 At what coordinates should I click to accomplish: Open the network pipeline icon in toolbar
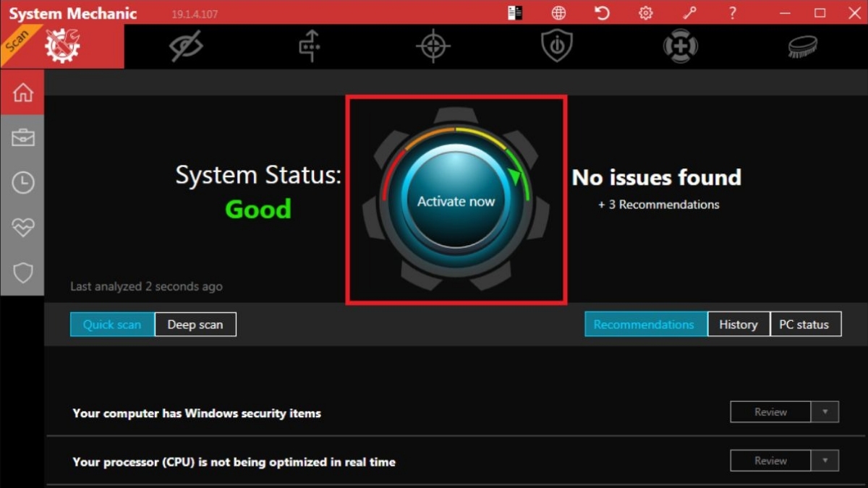310,46
